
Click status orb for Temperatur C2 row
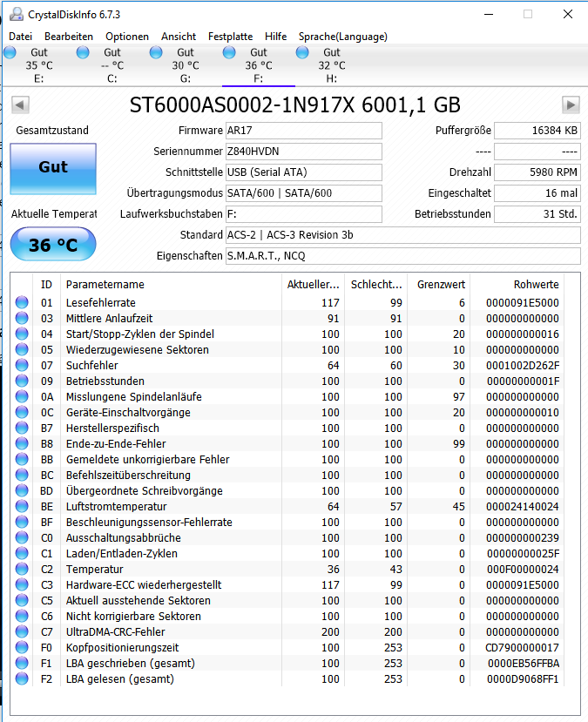22,569
